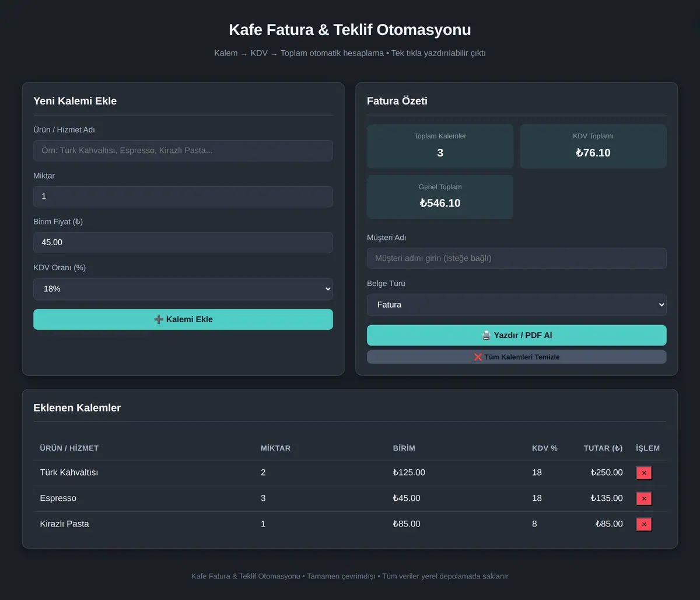Viewport: 700px width, 600px height.
Task: Edit the Birim Fiyat input
Action: point(183,242)
